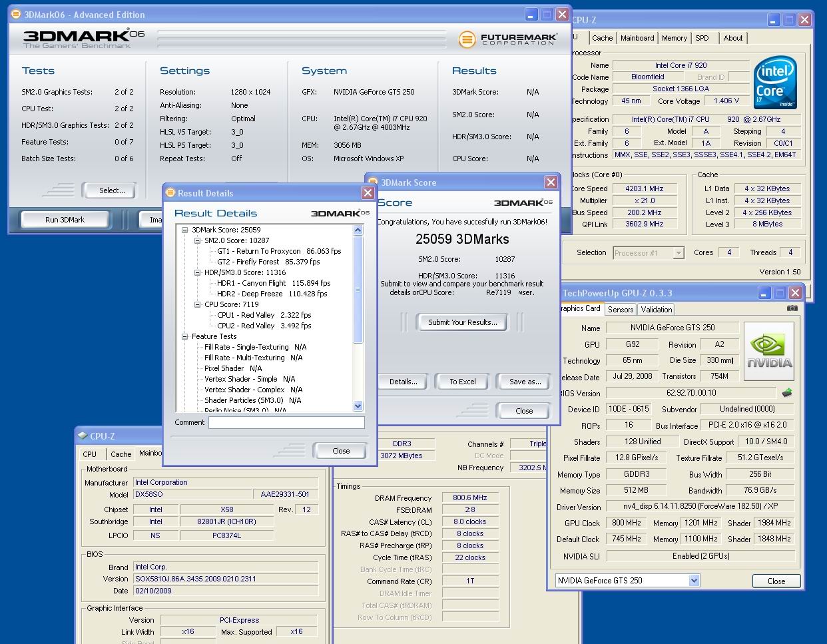Collapse the 3DMark Score: 25059 tree node
Screen dimensions: 827x644
point(185,230)
